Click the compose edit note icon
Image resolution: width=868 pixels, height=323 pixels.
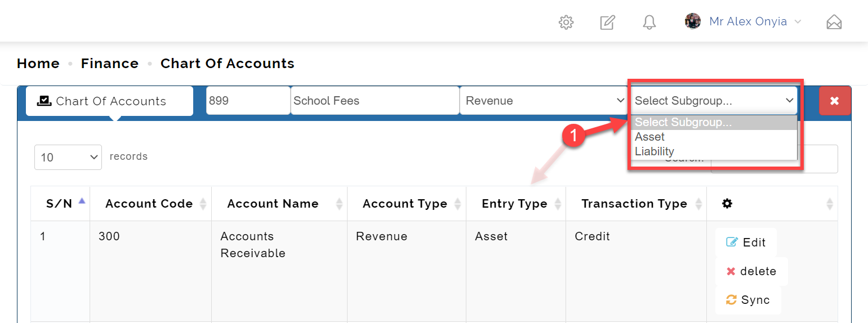click(607, 22)
